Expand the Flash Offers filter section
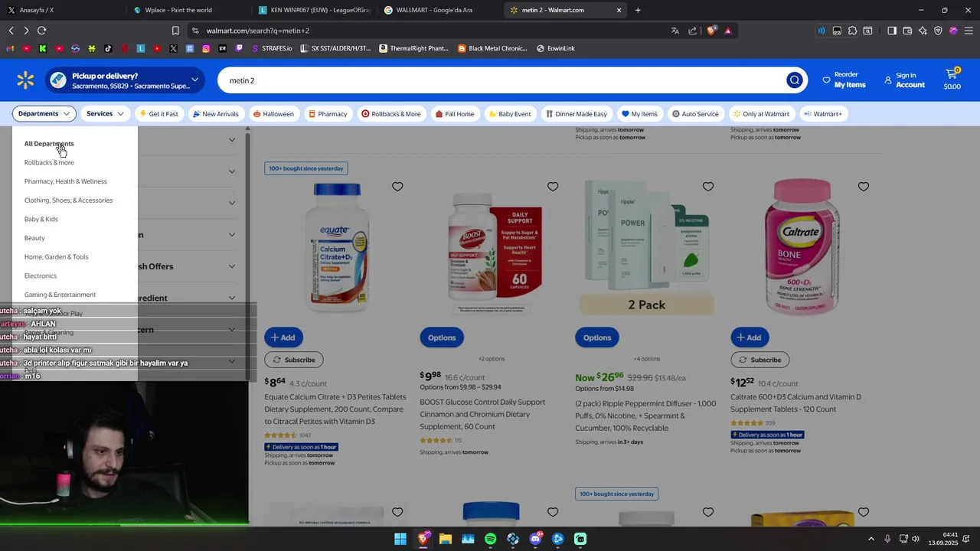The image size is (980, 551). [232, 266]
